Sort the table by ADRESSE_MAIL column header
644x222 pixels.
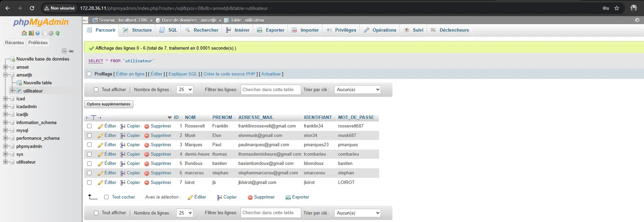[256, 118]
